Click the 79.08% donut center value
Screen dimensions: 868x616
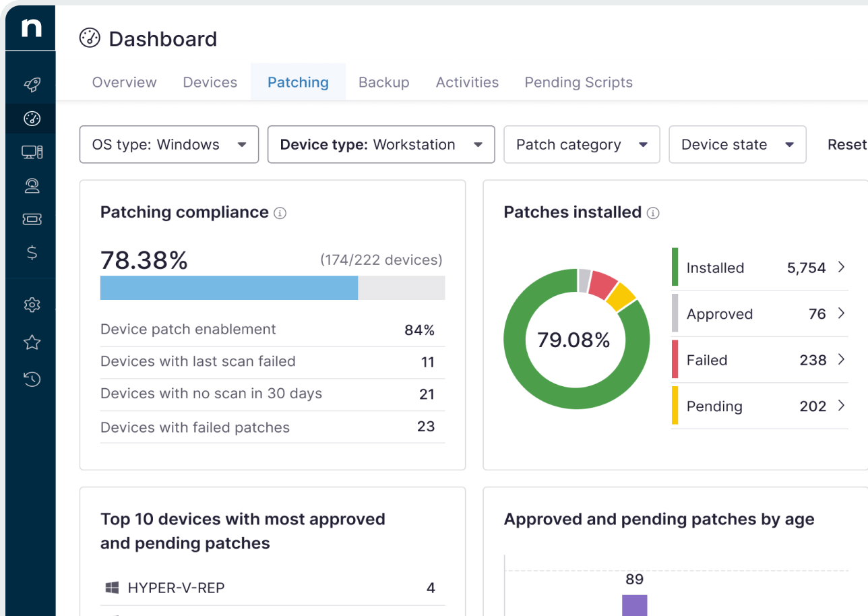573,340
